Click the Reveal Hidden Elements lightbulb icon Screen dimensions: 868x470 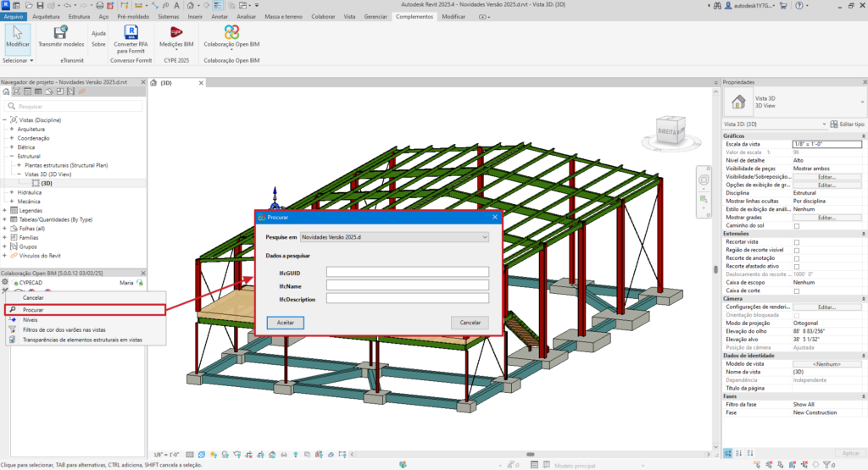296,455
